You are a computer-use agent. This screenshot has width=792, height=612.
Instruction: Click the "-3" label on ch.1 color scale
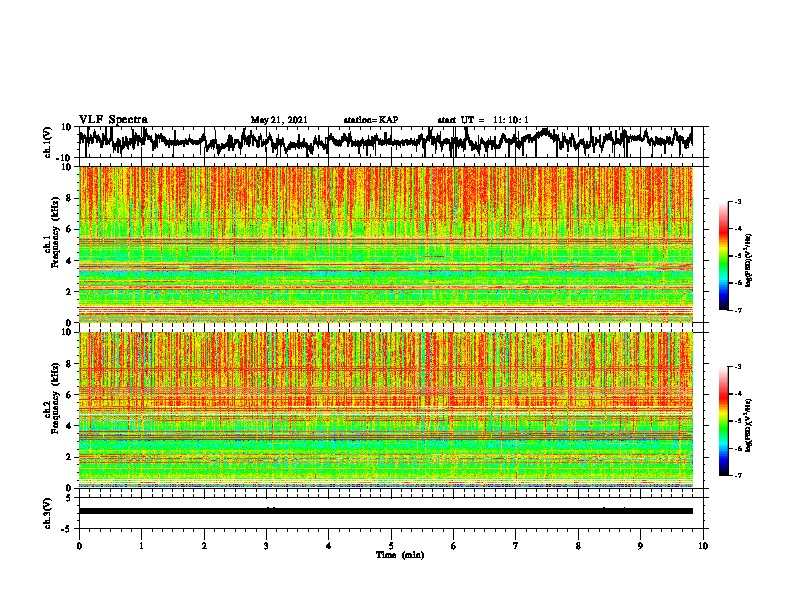(x=738, y=201)
